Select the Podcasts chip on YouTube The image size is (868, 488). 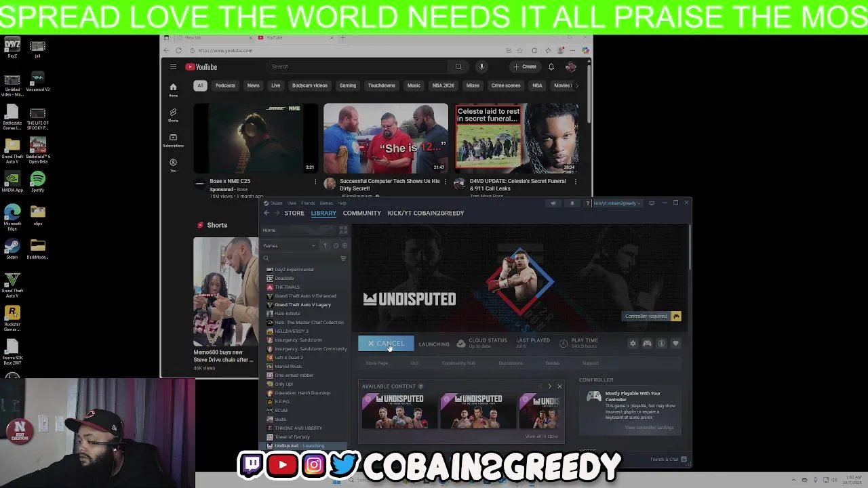click(225, 85)
